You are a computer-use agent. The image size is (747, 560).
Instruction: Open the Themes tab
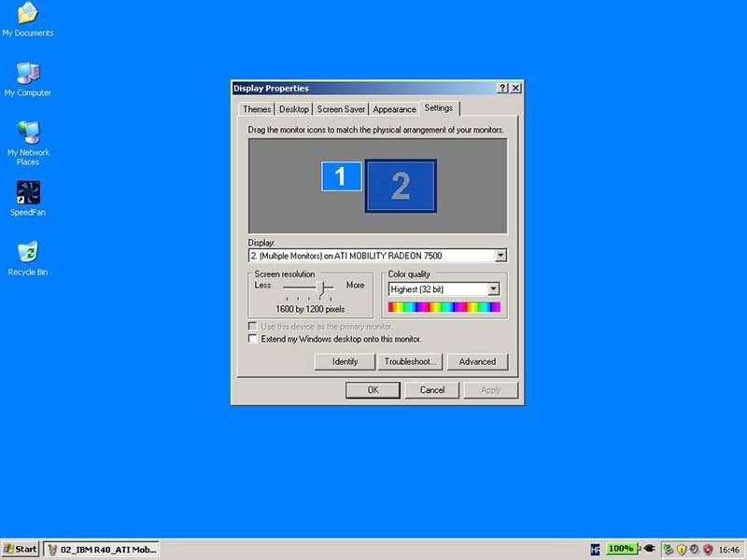257,109
